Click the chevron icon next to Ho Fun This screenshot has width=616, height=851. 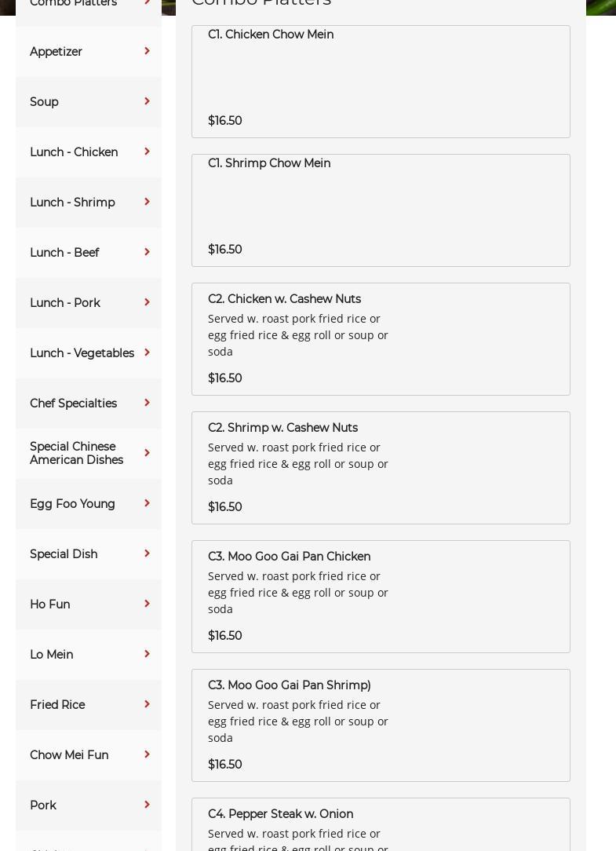coord(147,604)
